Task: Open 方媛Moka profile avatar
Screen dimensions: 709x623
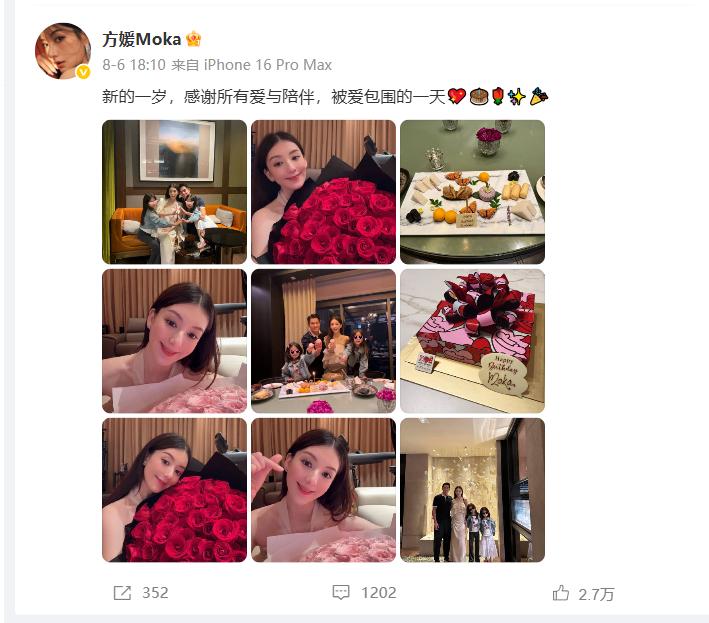Action: [x=63, y=51]
